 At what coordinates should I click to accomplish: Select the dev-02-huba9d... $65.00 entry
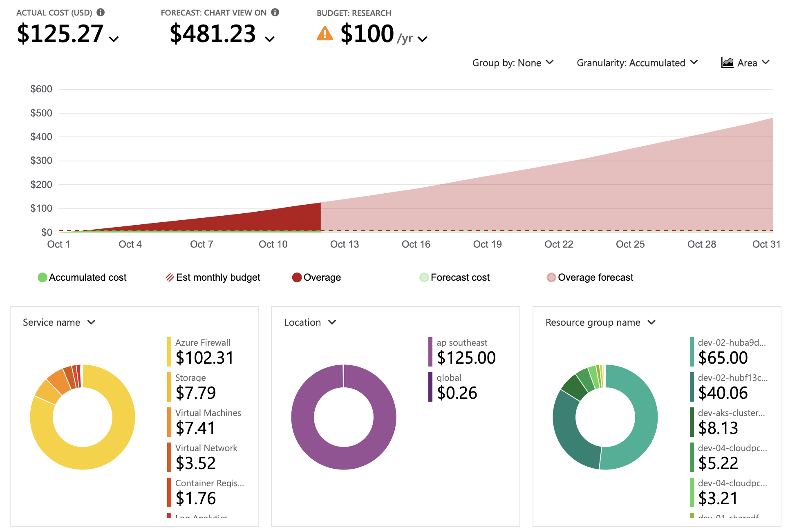tap(728, 352)
